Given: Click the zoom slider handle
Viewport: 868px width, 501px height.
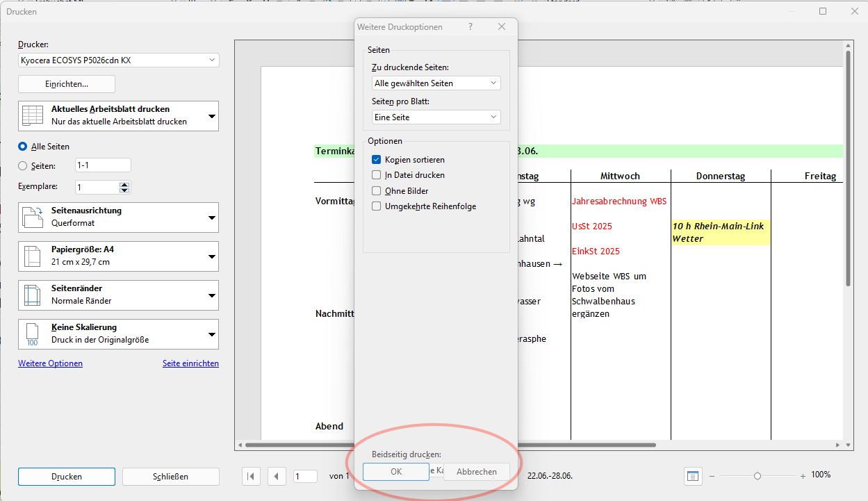Looking at the screenshot, I should [758, 476].
